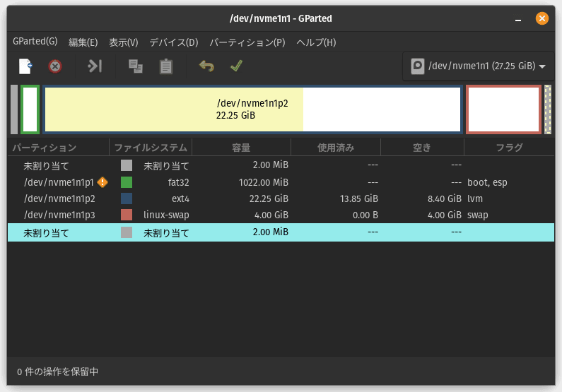Sort by the フラグ column header
The height and width of the screenshot is (392, 562).
(x=509, y=148)
